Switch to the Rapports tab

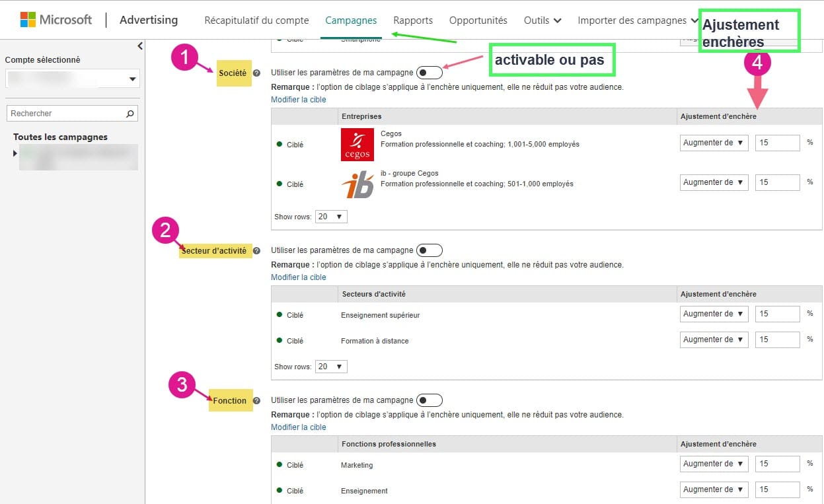(412, 20)
